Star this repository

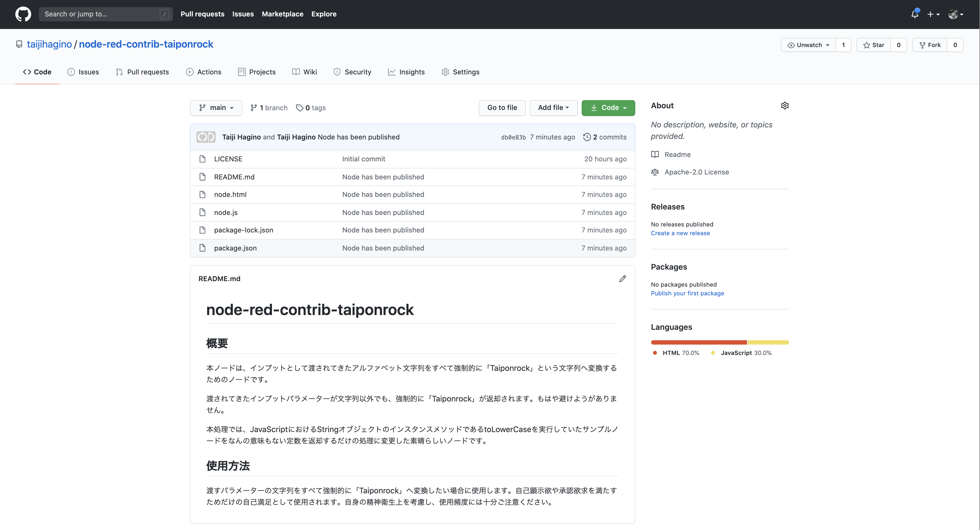pyautogui.click(x=874, y=45)
